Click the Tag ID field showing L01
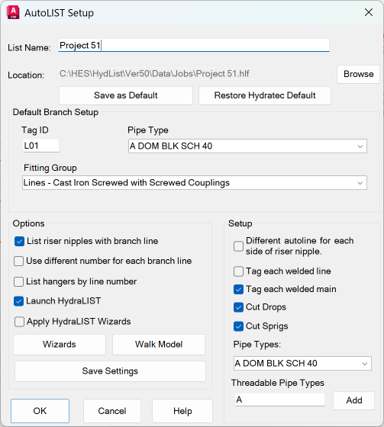Viewport: 384px width, 427px height. (41, 146)
